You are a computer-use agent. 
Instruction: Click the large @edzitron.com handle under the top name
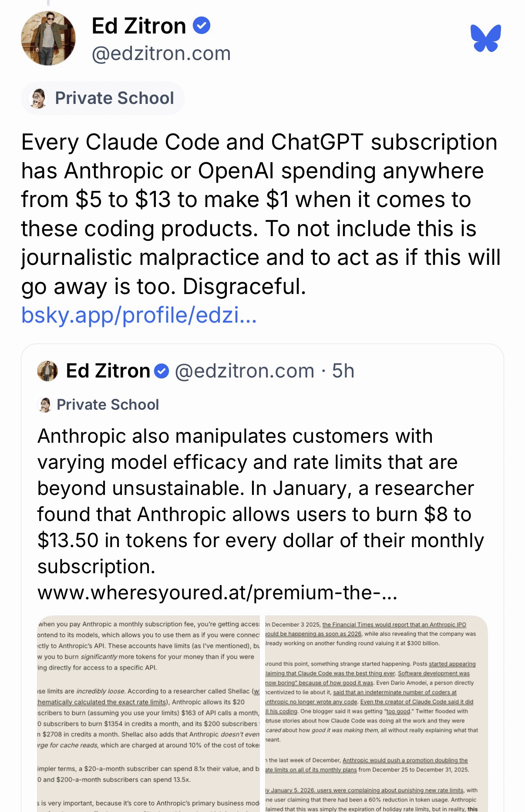click(x=161, y=53)
